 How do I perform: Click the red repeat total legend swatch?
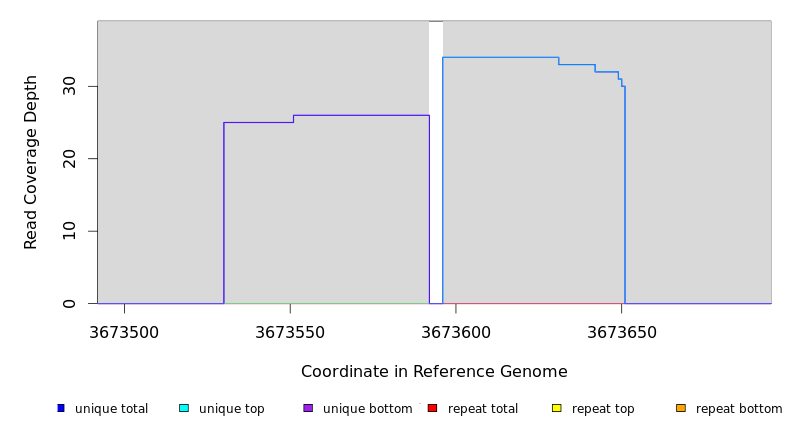pyautogui.click(x=432, y=408)
